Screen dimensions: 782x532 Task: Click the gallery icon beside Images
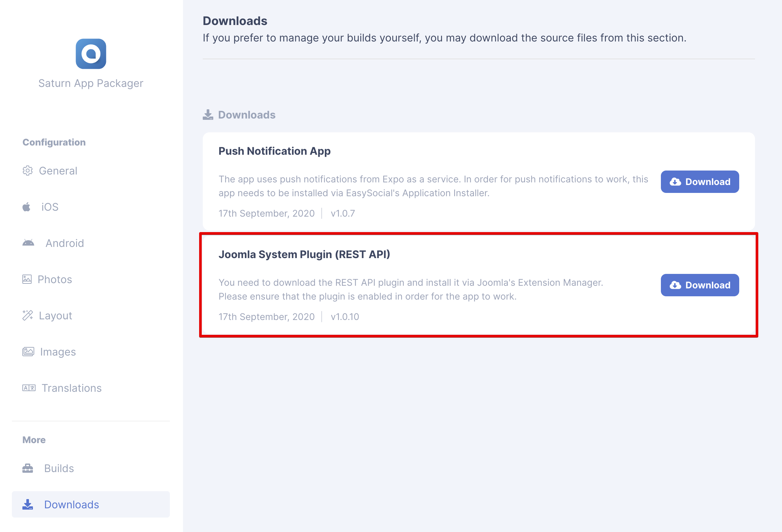(28, 352)
